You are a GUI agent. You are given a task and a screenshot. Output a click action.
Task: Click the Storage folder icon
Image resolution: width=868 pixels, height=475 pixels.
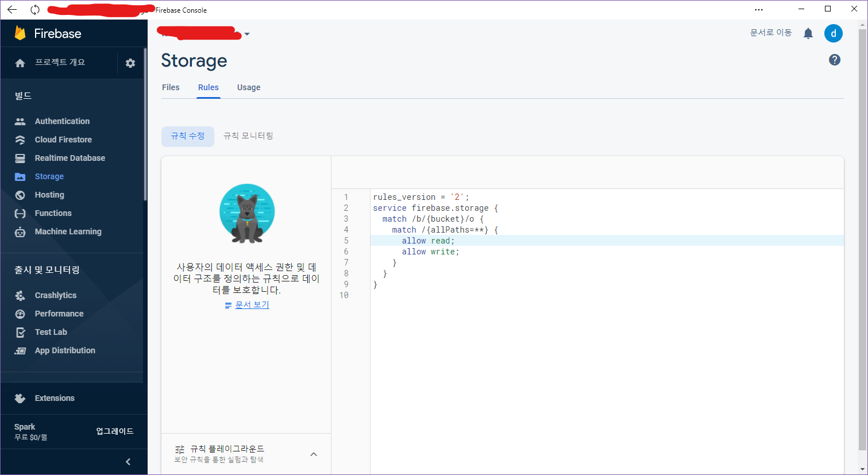pos(20,176)
